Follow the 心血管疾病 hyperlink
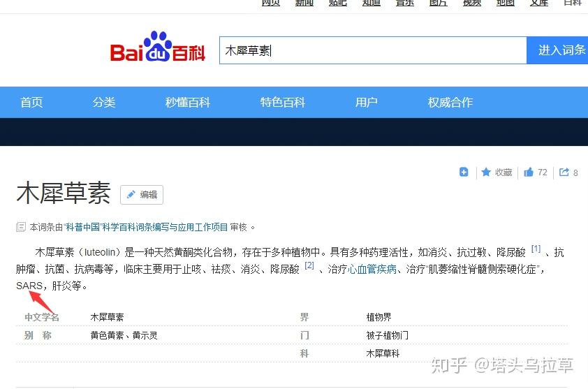The image size is (588, 389). [x=372, y=269]
